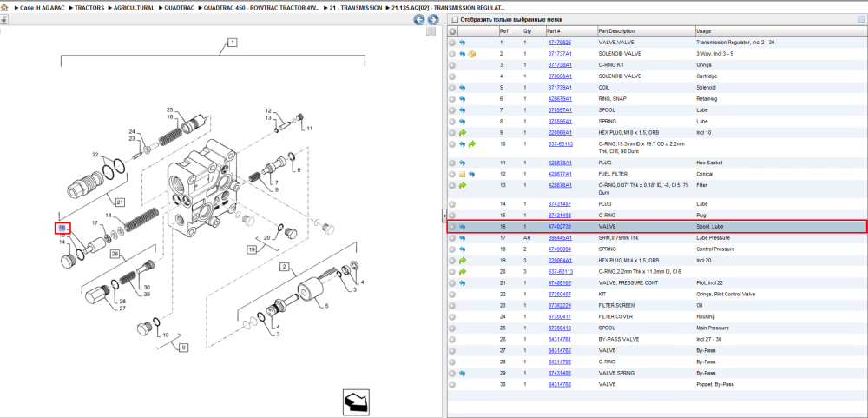Open part number 47479826 link
Viewport: 868px width, 418px height.
pos(559,43)
